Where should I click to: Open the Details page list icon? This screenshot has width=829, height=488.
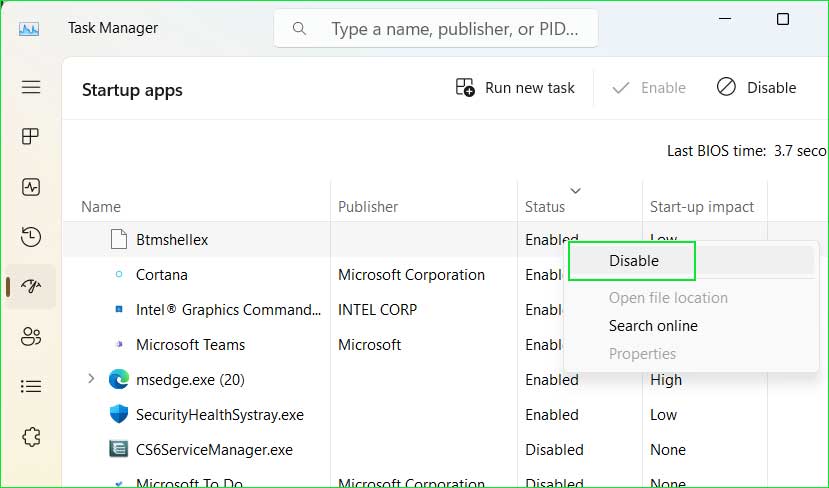[x=31, y=386]
